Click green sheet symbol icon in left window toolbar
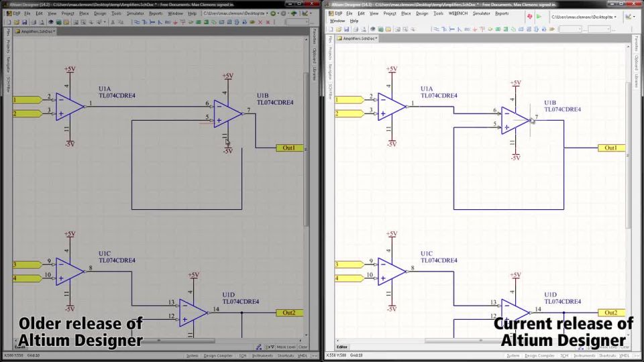The height and width of the screenshot is (362, 644). (199, 22)
